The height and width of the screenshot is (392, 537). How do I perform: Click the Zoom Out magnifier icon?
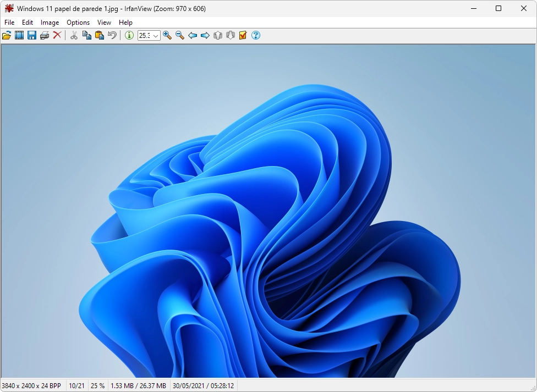click(x=180, y=35)
